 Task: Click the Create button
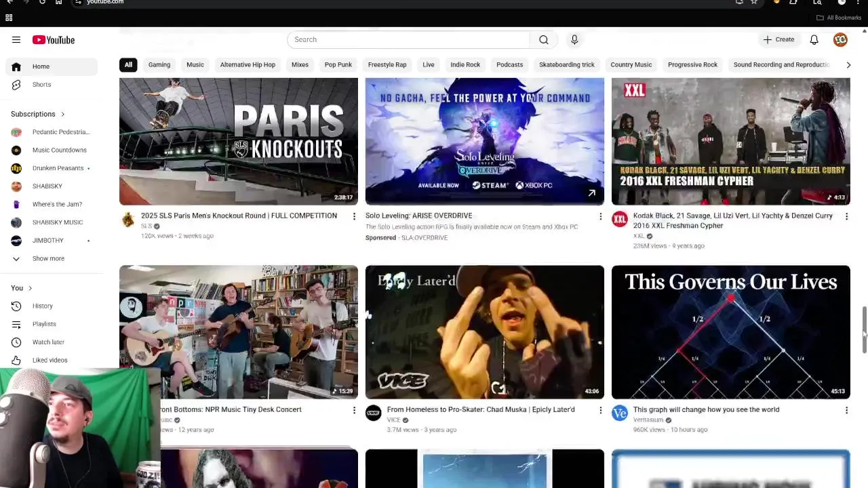pyautogui.click(x=778, y=39)
